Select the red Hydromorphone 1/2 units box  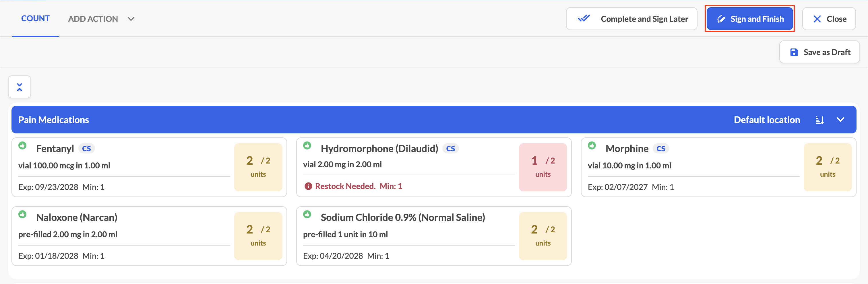pos(543,167)
